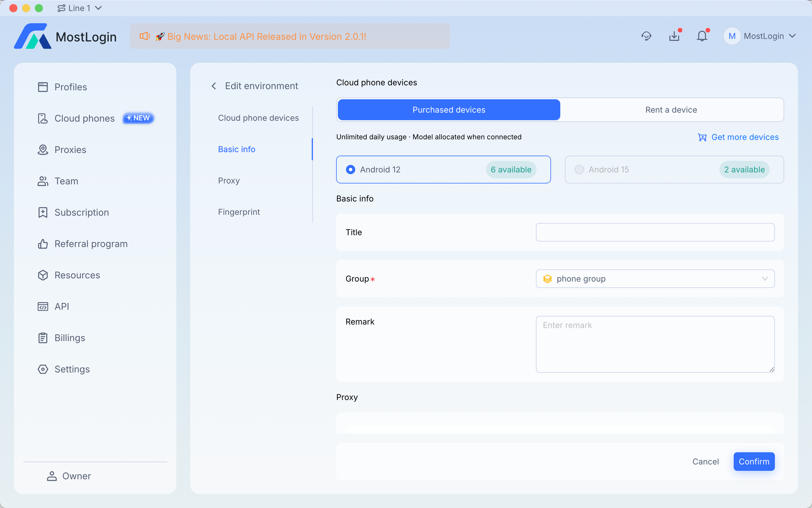The height and width of the screenshot is (508, 812).
Task: Jump to Proxy section
Action: coord(229,181)
